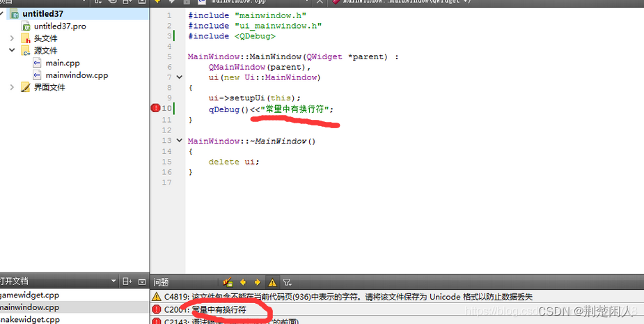
Task: Open mainwindow.cpp from open documents list
Action: tap(74, 307)
